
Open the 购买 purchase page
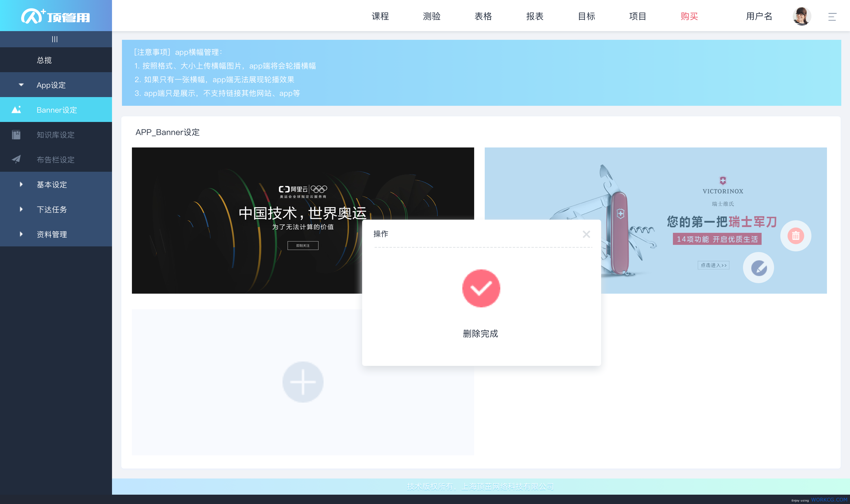click(x=689, y=16)
